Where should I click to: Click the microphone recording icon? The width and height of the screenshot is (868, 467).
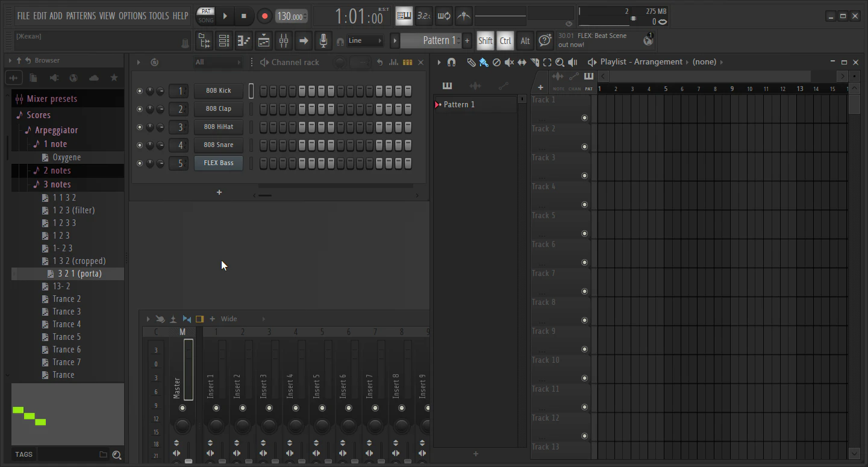[x=323, y=41]
